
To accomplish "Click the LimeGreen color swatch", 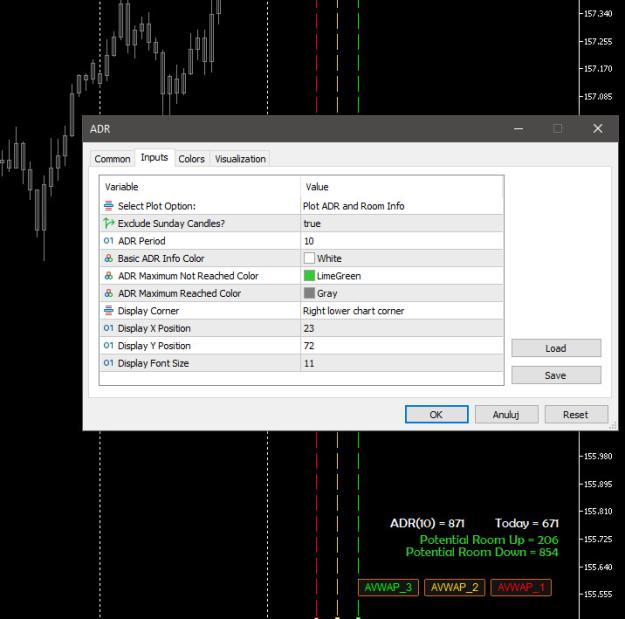I will tap(309, 276).
